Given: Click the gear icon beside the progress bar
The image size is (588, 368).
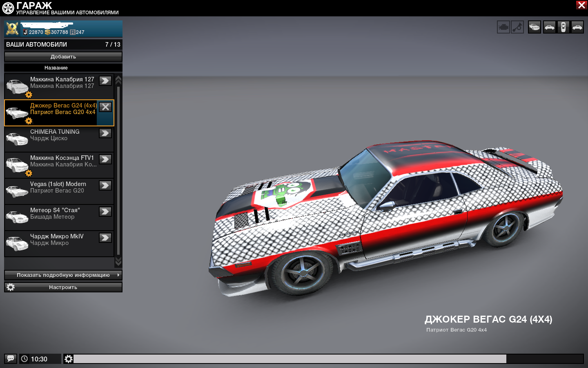Looking at the screenshot, I should [x=69, y=359].
